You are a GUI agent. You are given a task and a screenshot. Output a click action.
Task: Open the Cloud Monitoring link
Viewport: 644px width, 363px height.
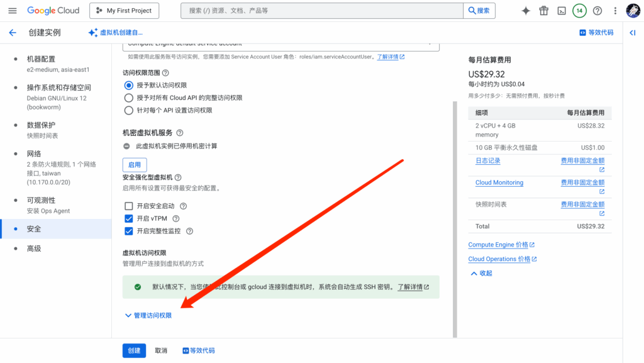point(499,182)
